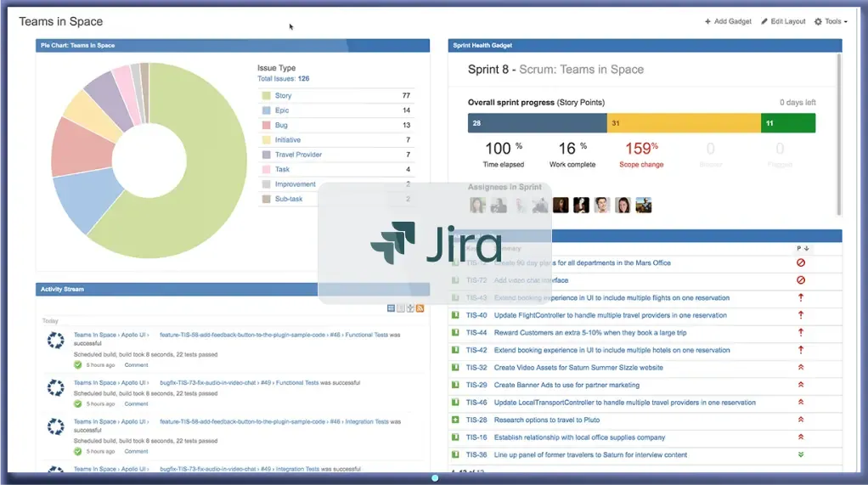This screenshot has width=868, height=485.
Task: Open issue key TIS-44
Action: (476, 333)
